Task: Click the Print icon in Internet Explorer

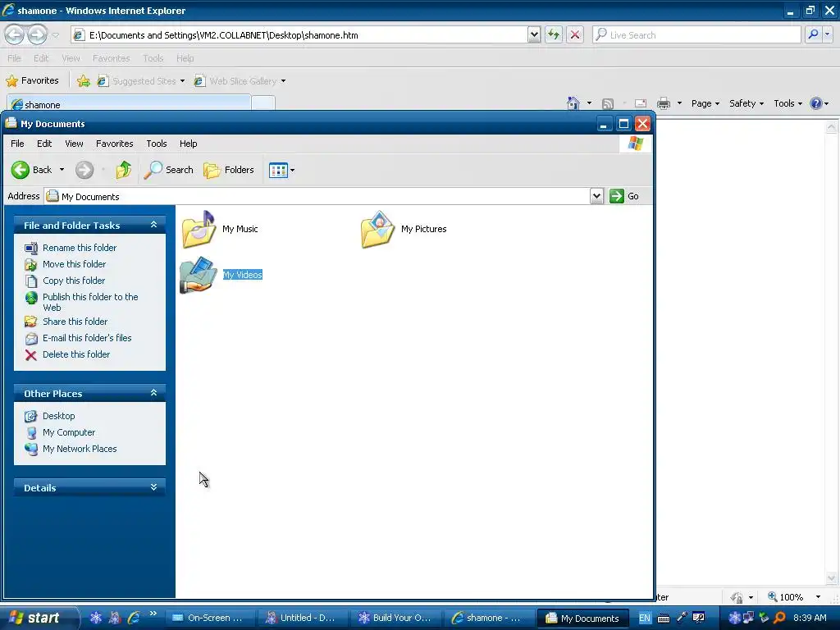Action: click(663, 103)
